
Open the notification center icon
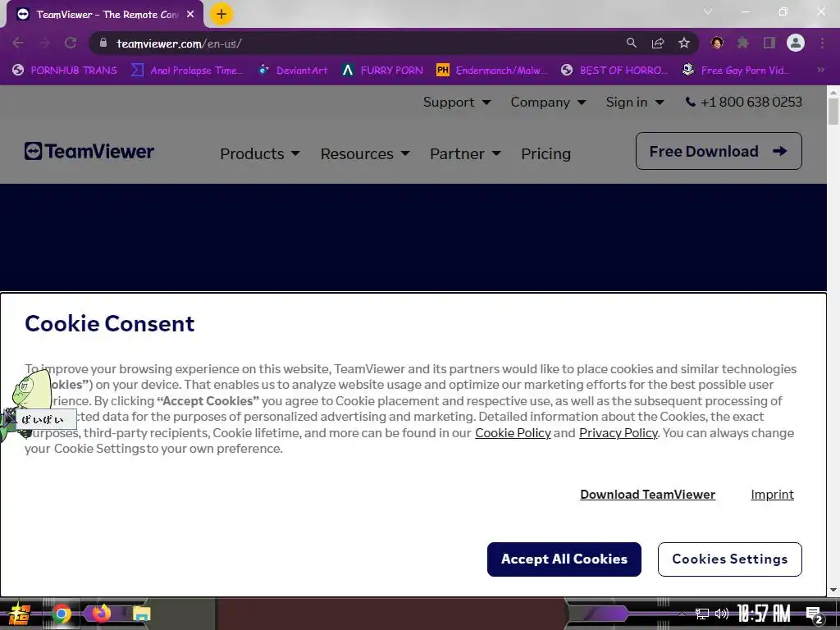coord(814,614)
